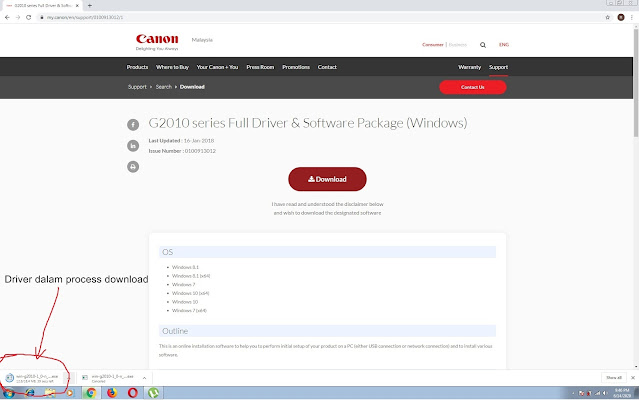
Task: Open Chrome three-dot menu
Action: 632,17
